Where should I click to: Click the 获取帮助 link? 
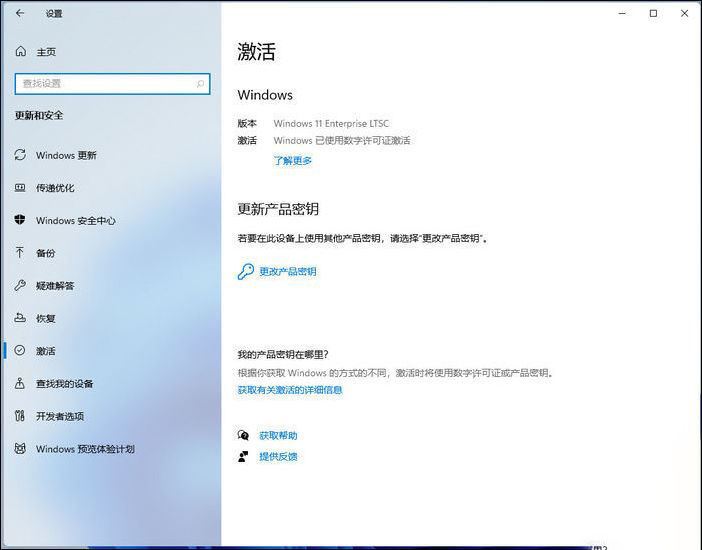(278, 435)
